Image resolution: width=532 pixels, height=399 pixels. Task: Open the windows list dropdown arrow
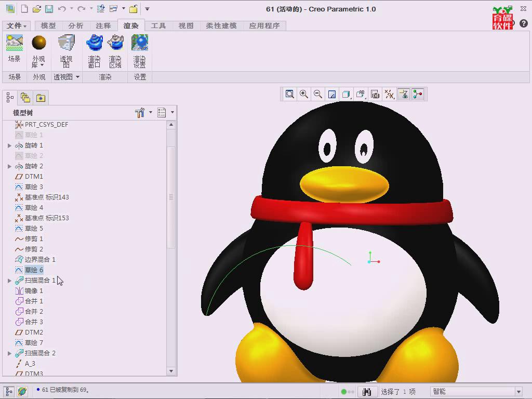(124, 8)
